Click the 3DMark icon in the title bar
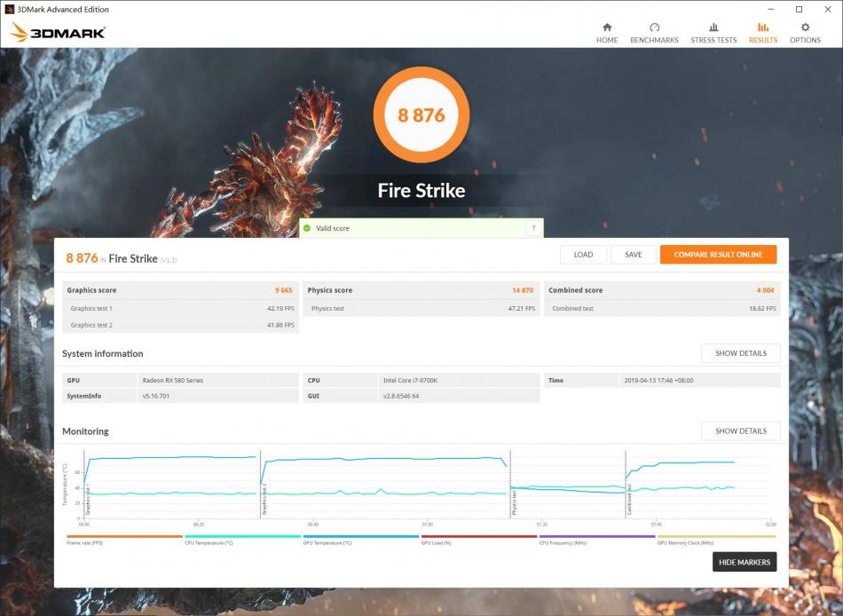This screenshot has height=616, width=843. coord(9,9)
